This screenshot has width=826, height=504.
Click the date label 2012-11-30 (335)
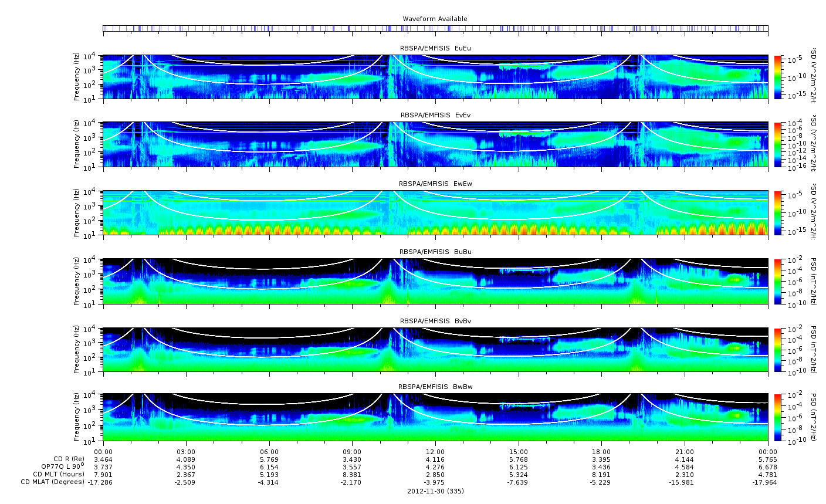click(435, 491)
